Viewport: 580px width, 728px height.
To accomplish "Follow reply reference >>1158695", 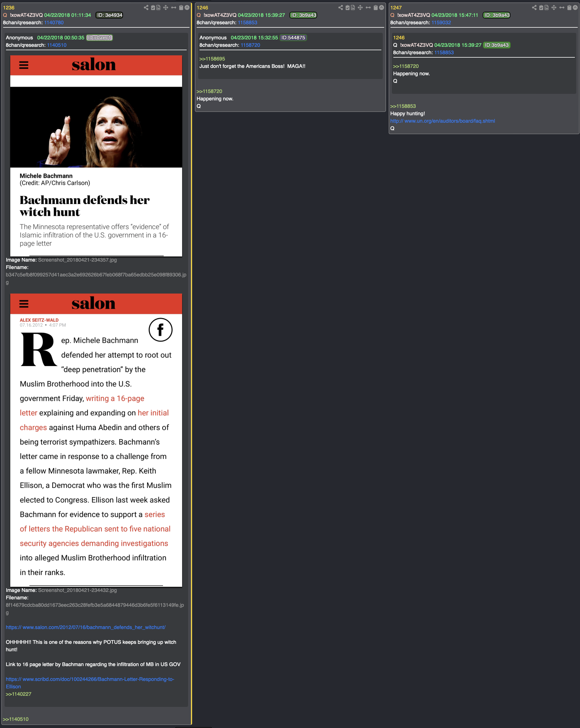I will pyautogui.click(x=212, y=59).
